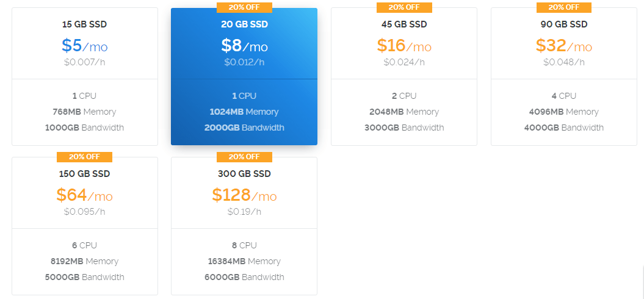The width and height of the screenshot is (644, 299).
Task: Select the 15 GB SSD $5/mo plan
Action: pyautogui.click(x=85, y=76)
